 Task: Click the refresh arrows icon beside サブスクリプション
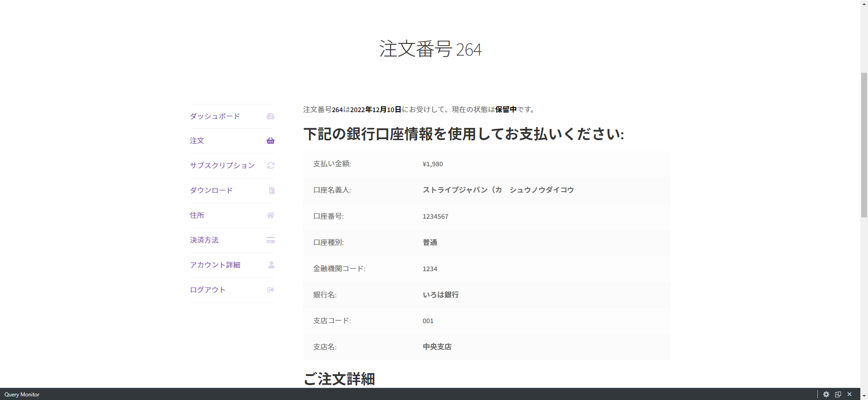[x=271, y=165]
